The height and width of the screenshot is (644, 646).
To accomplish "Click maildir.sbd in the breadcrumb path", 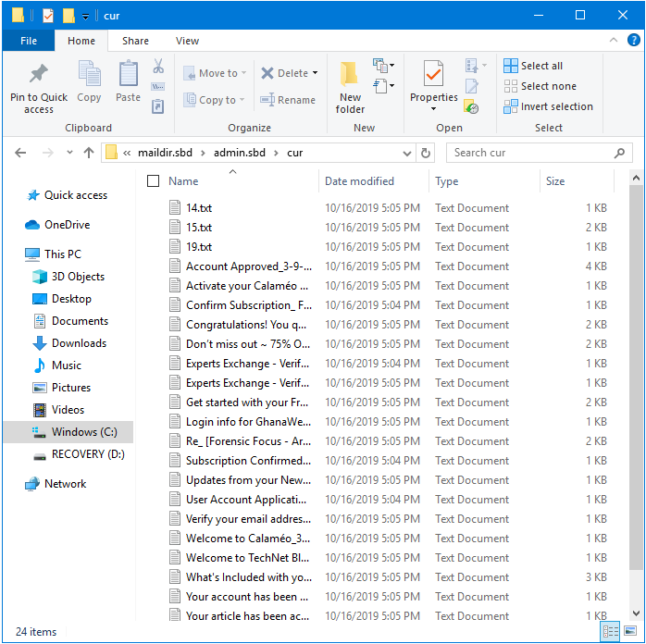I will (x=165, y=154).
